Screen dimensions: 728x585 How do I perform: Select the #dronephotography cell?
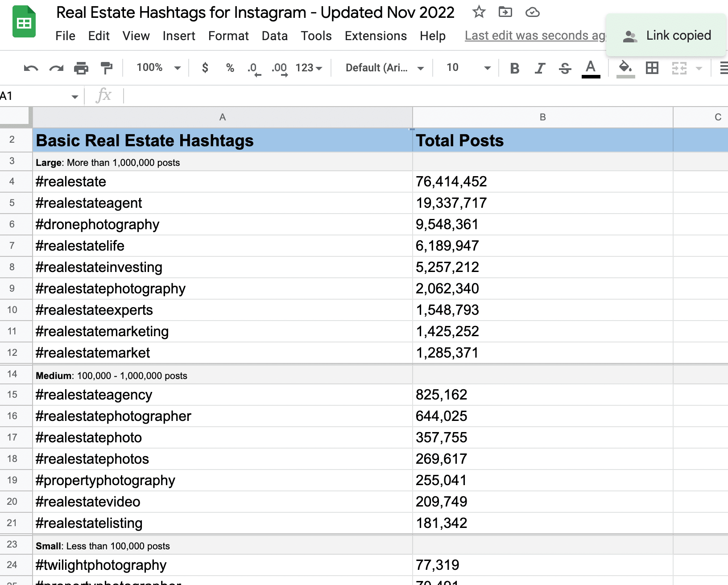click(223, 224)
